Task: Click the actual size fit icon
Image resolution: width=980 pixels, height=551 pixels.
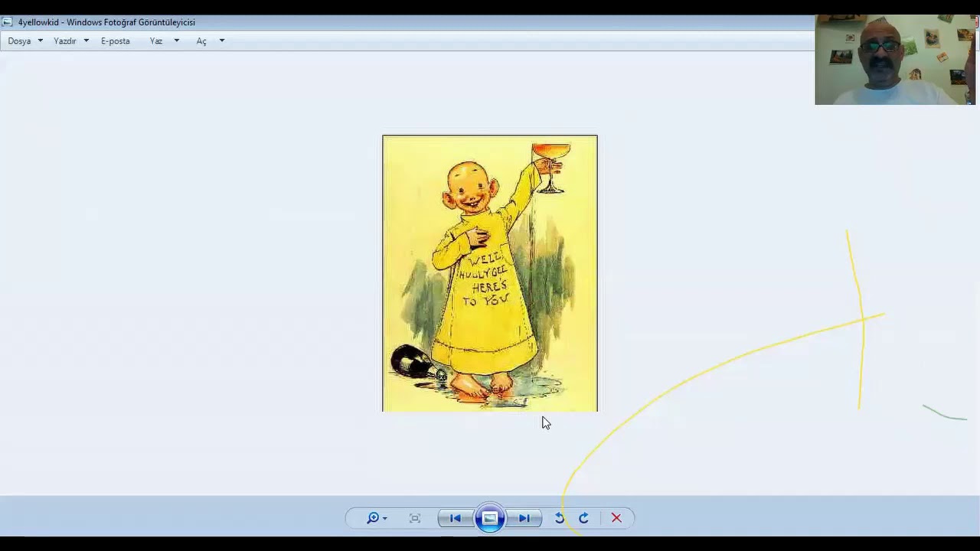Action: pos(415,518)
